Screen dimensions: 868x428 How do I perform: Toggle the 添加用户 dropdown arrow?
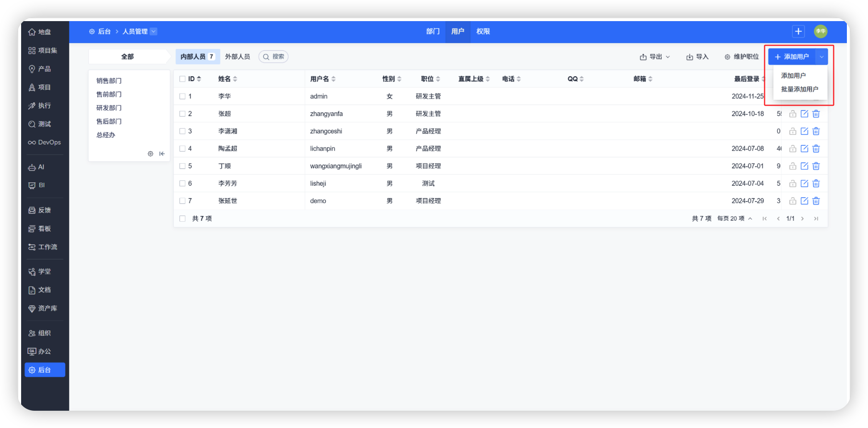tap(822, 57)
